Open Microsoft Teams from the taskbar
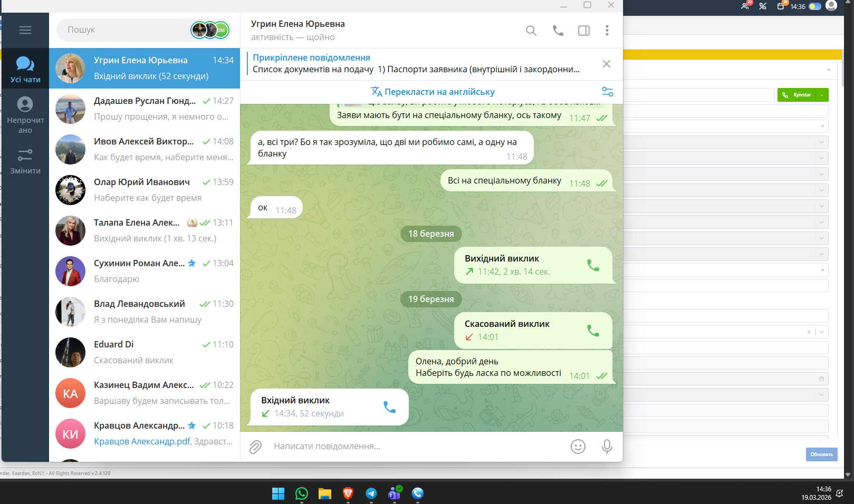The height and width of the screenshot is (504, 854). pyautogui.click(x=395, y=493)
